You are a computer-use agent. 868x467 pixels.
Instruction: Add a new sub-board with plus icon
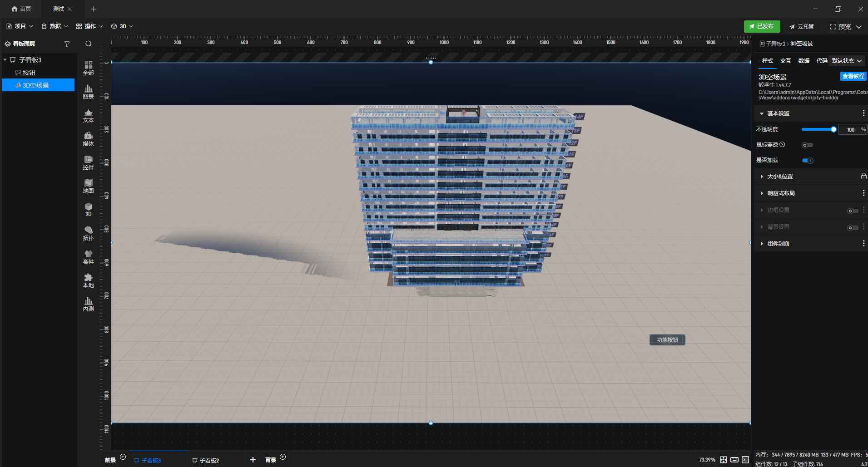click(x=253, y=460)
